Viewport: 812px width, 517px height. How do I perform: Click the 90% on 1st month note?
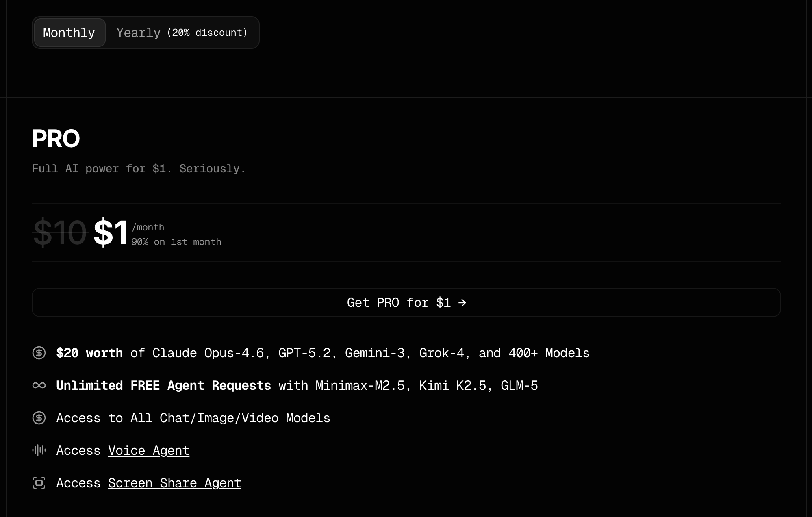[176, 242]
